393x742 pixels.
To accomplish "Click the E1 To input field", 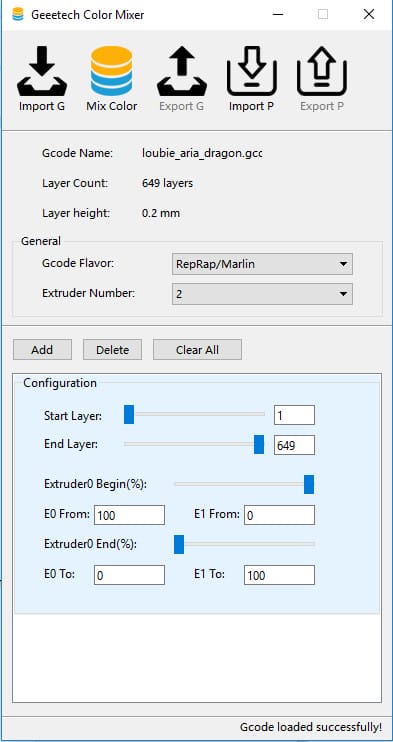I will click(279, 575).
